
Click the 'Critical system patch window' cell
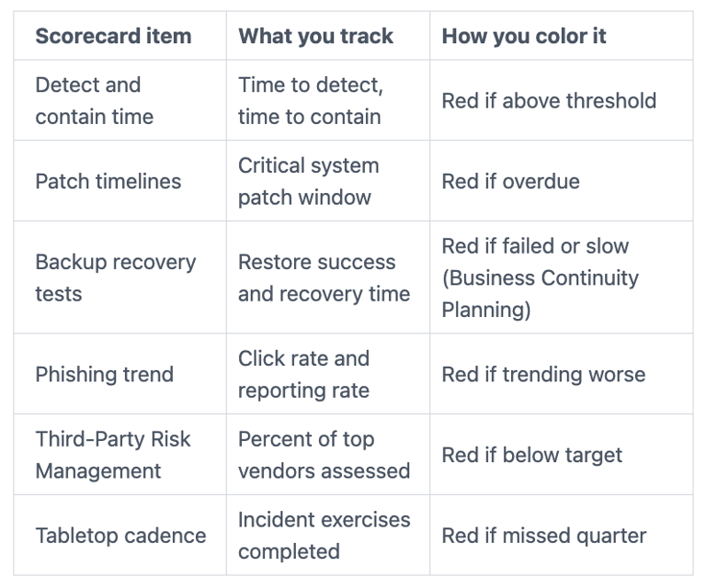tap(308, 181)
